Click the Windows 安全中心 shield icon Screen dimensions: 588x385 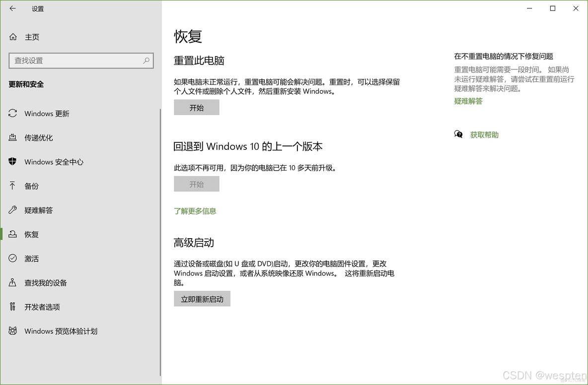click(13, 161)
